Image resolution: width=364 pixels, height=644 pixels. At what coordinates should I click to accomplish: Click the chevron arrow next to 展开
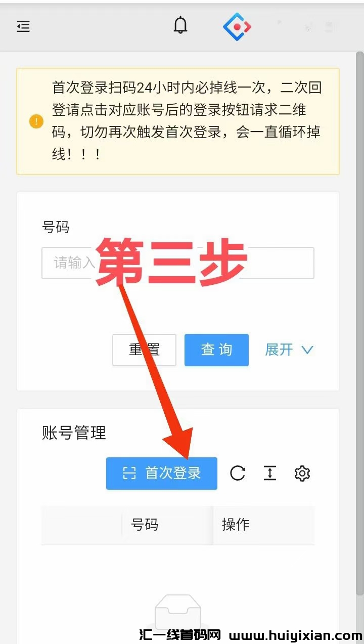307,350
